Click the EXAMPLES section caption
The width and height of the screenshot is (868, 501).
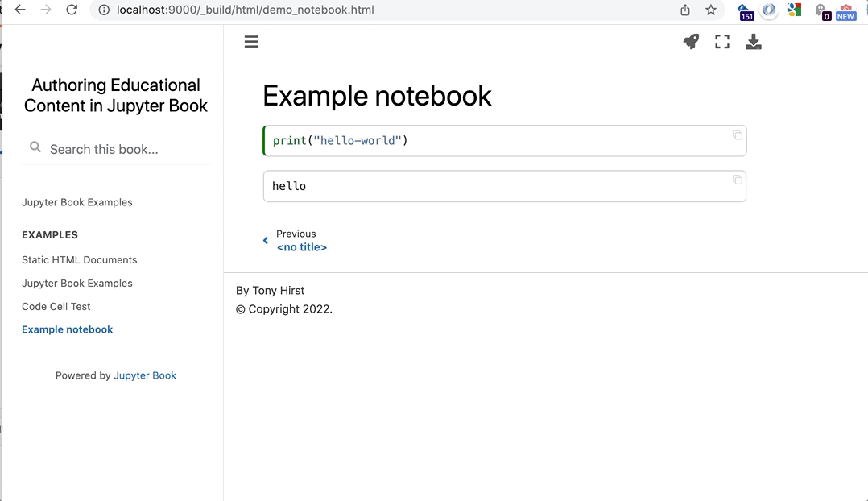pyautogui.click(x=50, y=234)
